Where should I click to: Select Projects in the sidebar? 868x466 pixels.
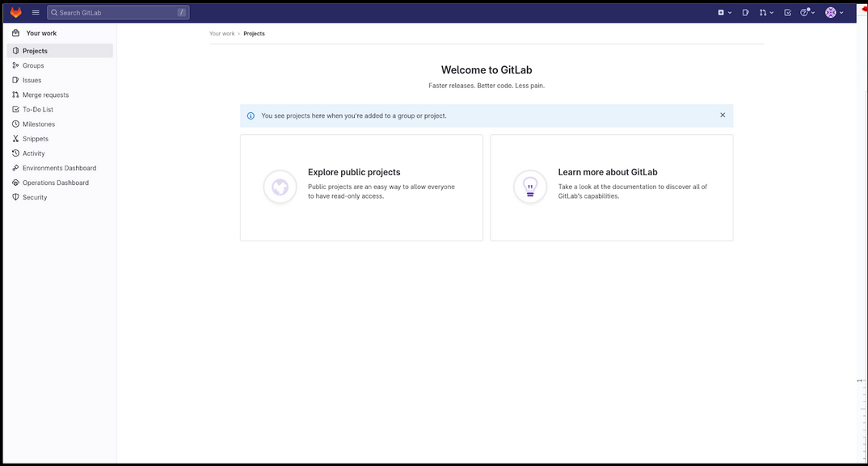pyautogui.click(x=60, y=51)
